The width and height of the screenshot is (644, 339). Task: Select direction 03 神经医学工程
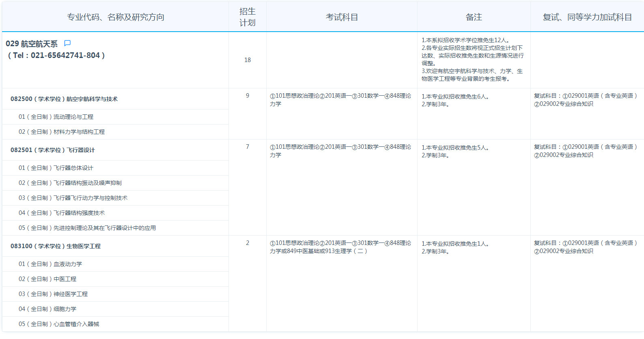click(x=53, y=294)
